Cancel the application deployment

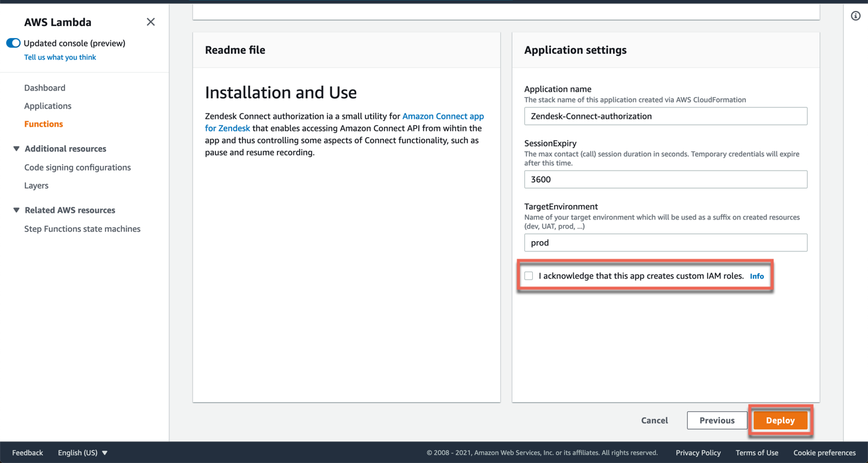click(x=654, y=421)
